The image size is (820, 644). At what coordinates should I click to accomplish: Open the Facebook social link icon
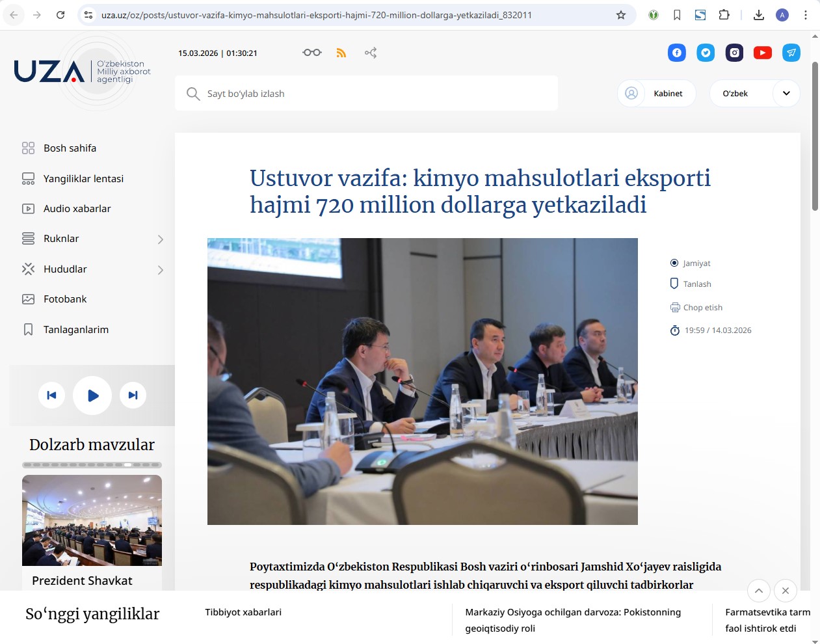[x=677, y=53]
